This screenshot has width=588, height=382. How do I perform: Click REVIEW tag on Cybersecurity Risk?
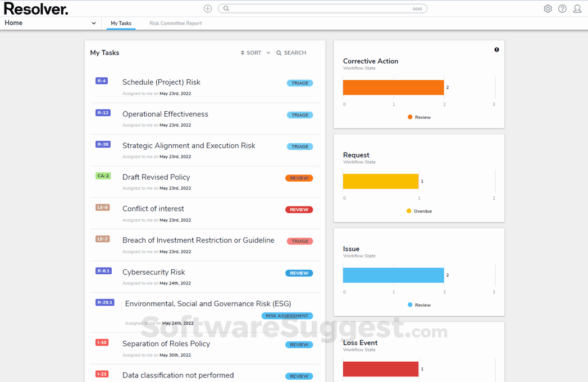click(x=299, y=273)
